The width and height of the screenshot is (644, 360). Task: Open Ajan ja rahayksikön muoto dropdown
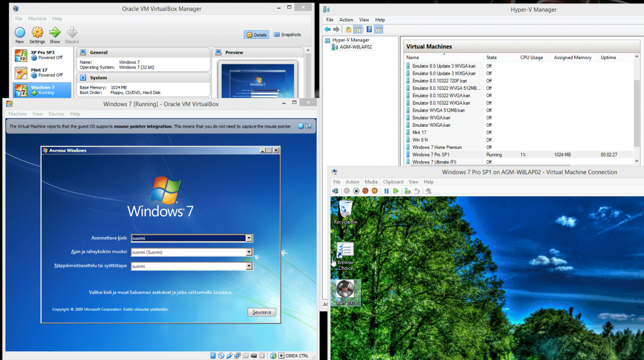[249, 252]
